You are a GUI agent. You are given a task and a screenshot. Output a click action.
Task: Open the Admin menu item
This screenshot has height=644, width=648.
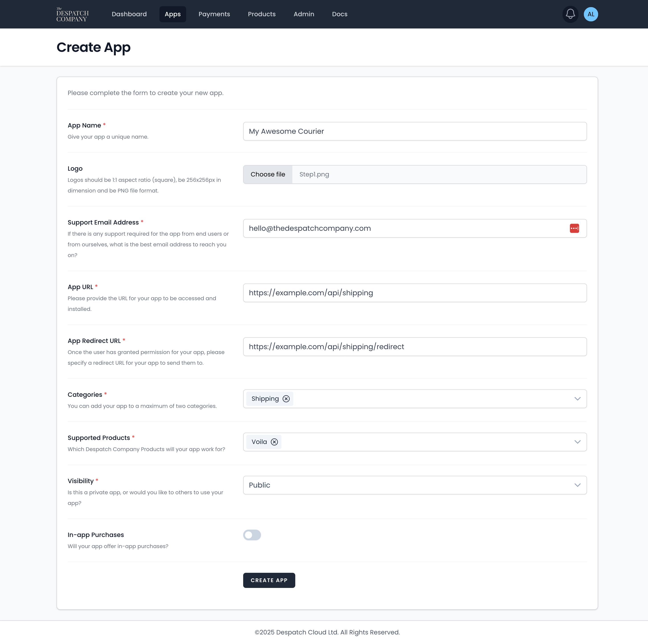(x=304, y=14)
